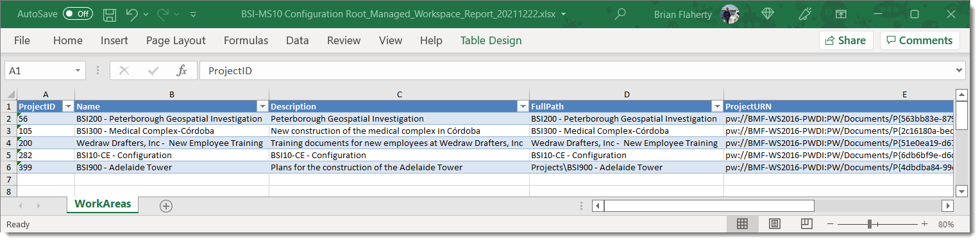Switch to the Insert tab
The height and width of the screenshot is (242, 980).
114,40
